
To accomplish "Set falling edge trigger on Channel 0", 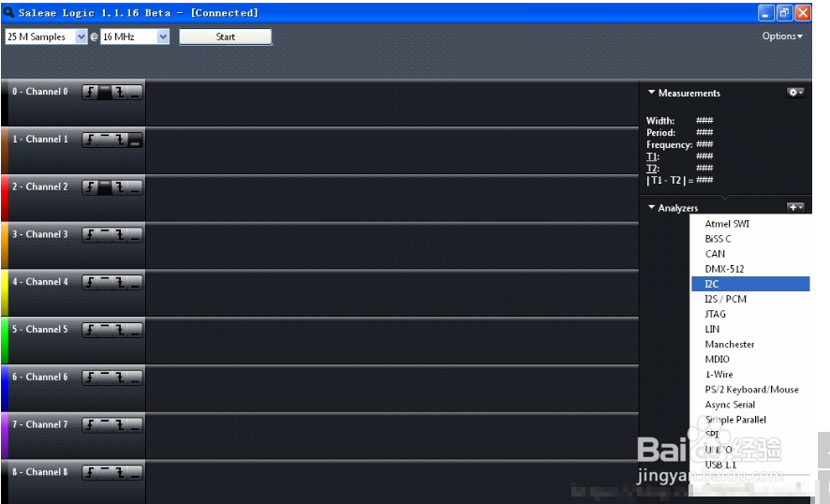I will [x=120, y=92].
